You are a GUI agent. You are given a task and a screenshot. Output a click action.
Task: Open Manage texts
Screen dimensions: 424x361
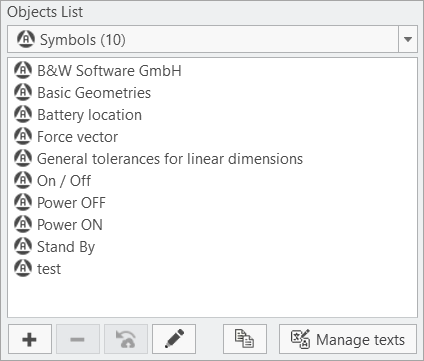[348, 339]
